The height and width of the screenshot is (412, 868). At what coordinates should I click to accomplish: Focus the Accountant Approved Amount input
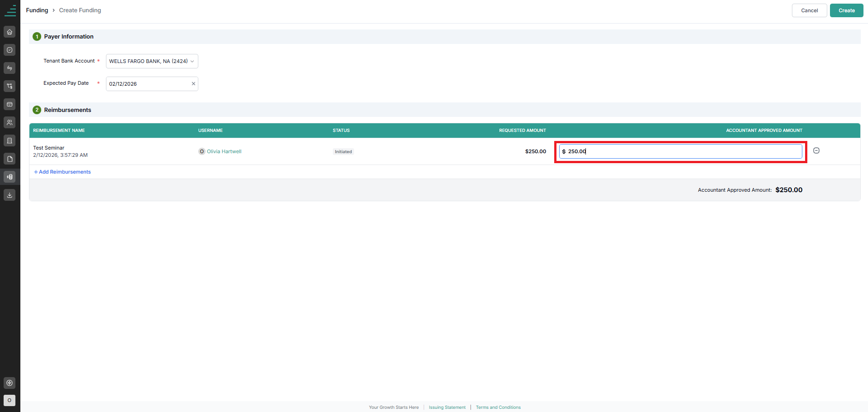click(x=681, y=151)
